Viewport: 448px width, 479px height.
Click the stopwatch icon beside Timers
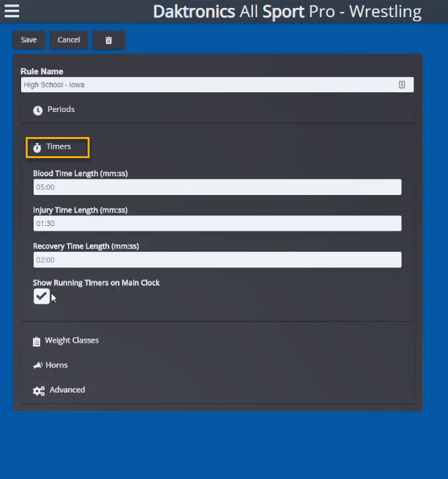click(x=37, y=148)
